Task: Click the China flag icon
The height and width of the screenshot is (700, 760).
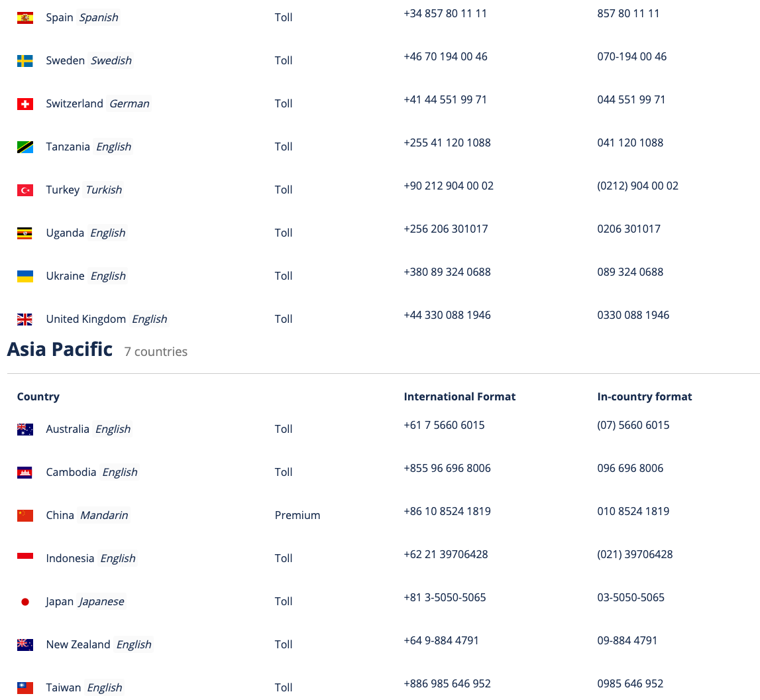Action: (25, 516)
